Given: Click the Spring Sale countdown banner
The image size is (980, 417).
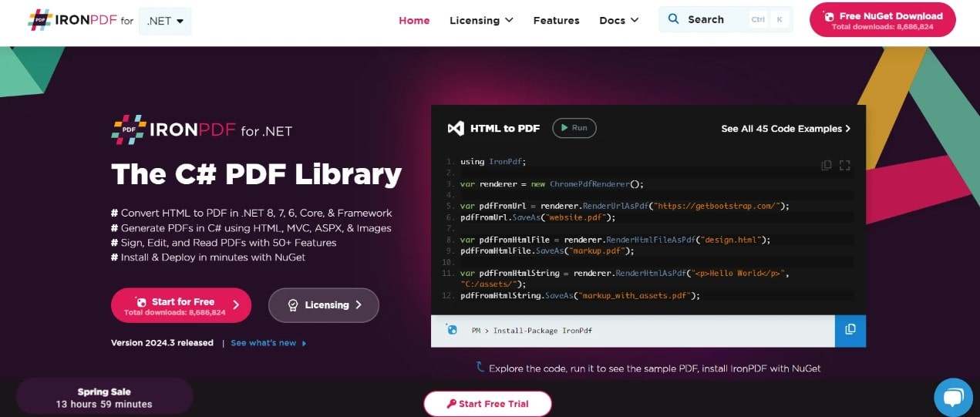Looking at the screenshot, I should pos(104,398).
